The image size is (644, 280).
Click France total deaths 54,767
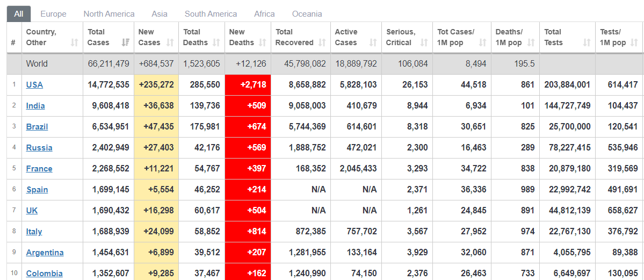pos(205,169)
